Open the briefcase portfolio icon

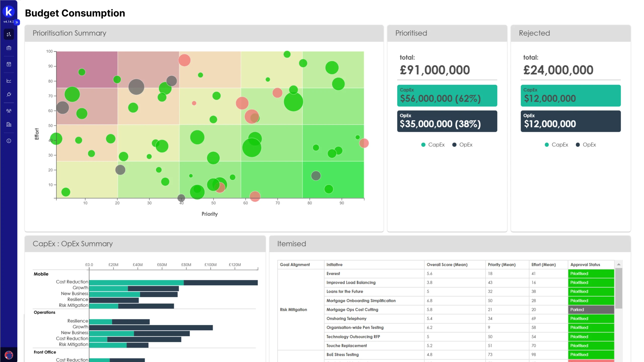click(x=9, y=48)
